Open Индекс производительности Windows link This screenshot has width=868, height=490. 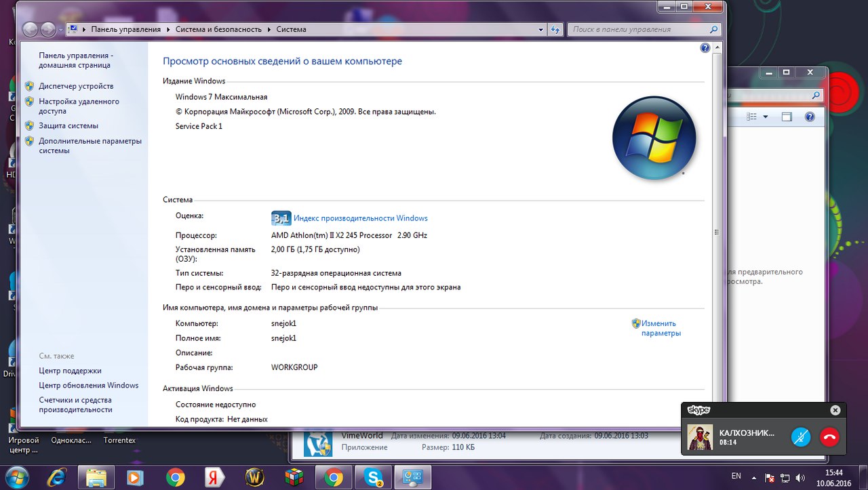[361, 218]
